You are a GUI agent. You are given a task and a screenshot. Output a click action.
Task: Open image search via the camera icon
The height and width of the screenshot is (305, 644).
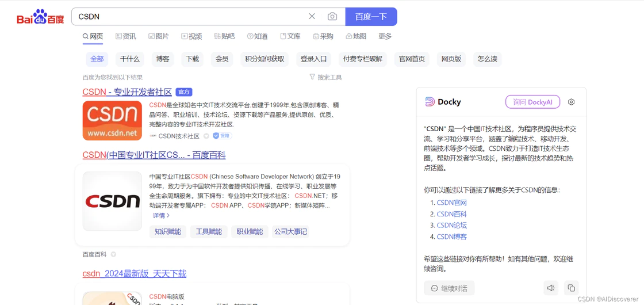click(x=332, y=17)
